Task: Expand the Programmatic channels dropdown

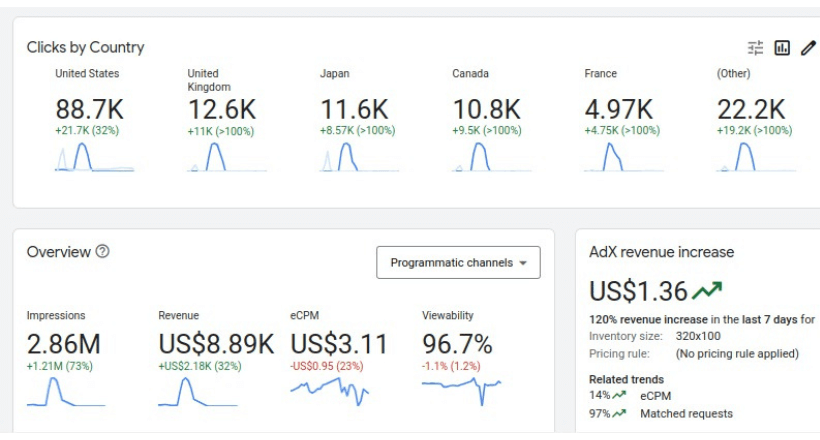Action: (458, 263)
